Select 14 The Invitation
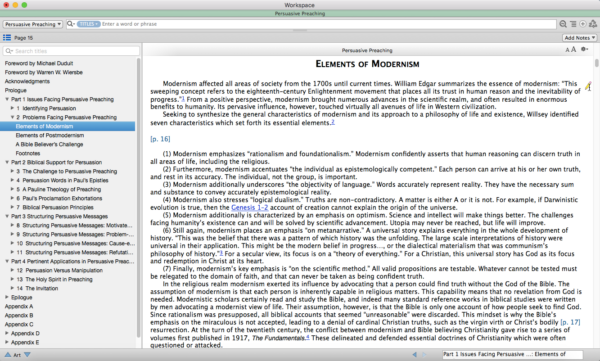Viewport: 600px width, 361px height. click(x=37, y=288)
